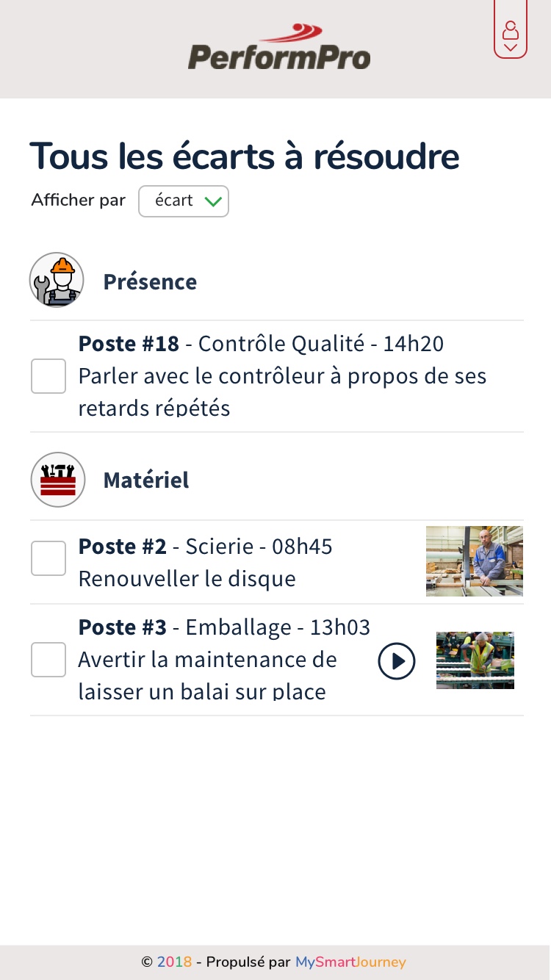Click the 'Tous les écarts à résoudre' title
The width and height of the screenshot is (551, 980).
(245, 156)
